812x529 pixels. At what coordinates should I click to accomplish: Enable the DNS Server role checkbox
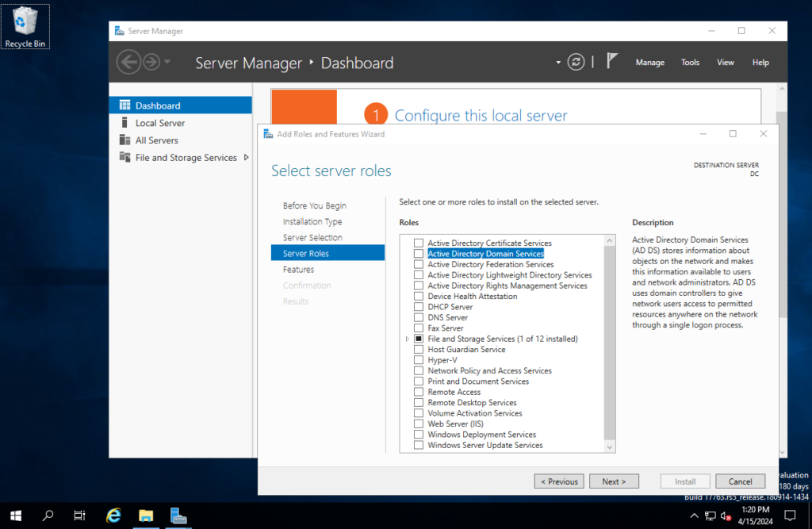pyautogui.click(x=419, y=317)
